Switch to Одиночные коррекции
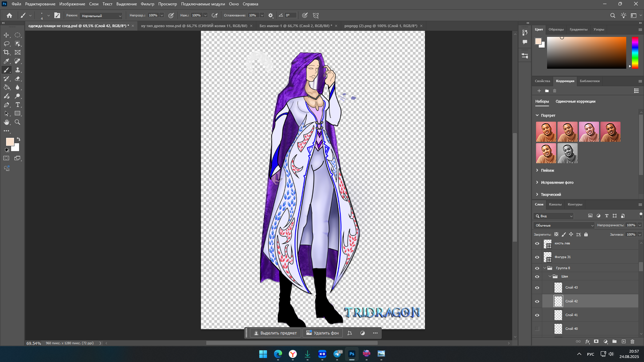The height and width of the screenshot is (362, 644). point(576,102)
